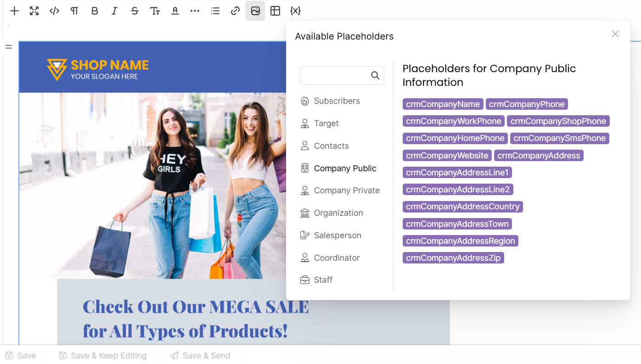The width and height of the screenshot is (641, 364).
Task: Toggle strikethrough text formatting
Action: 135,11
